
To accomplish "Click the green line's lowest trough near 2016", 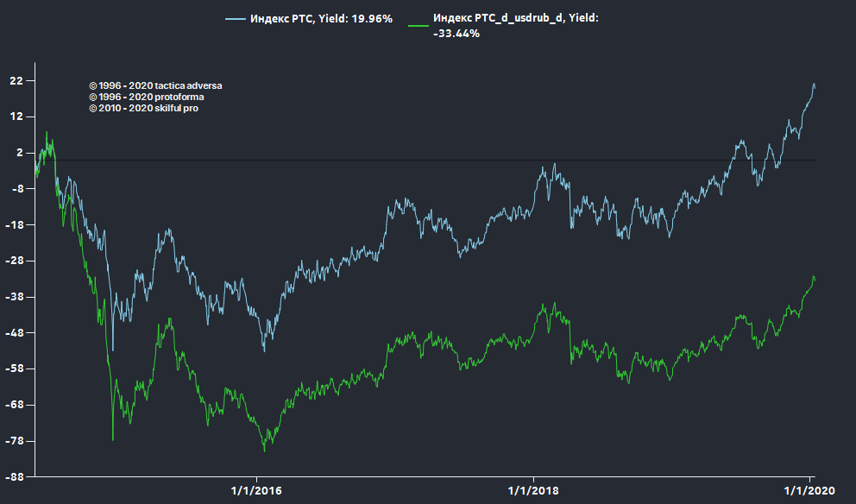I will pyautogui.click(x=264, y=450).
